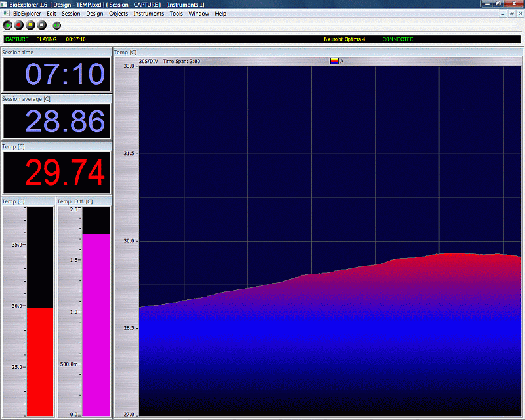525x420 pixels.
Task: Click the 30S/DIV label on the chart
Action: point(148,61)
